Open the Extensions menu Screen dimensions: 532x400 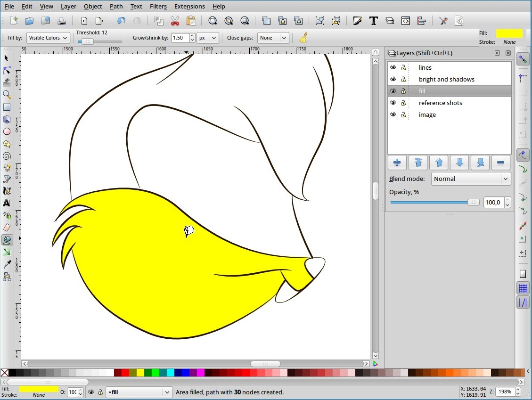(189, 6)
